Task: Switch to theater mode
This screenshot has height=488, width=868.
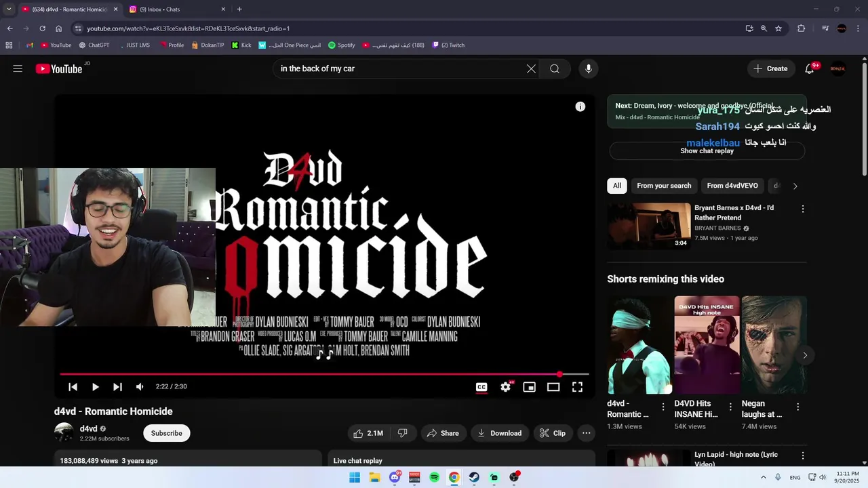Action: pos(553,387)
